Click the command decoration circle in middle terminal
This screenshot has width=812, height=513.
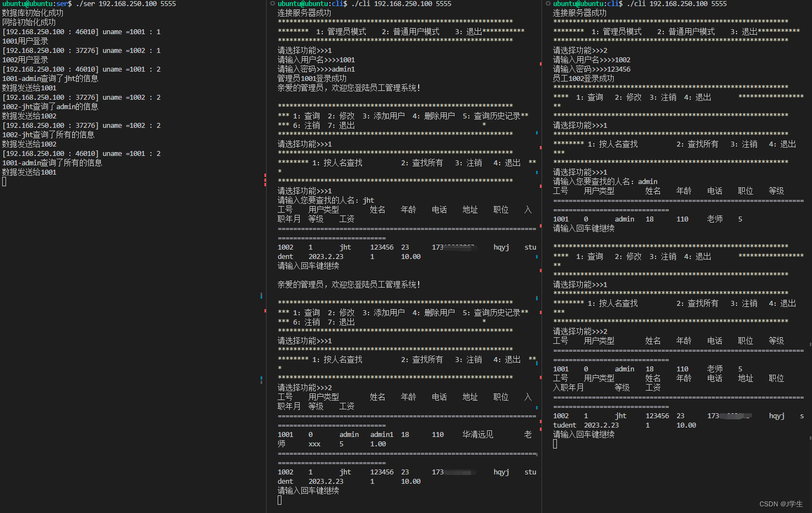click(x=273, y=4)
